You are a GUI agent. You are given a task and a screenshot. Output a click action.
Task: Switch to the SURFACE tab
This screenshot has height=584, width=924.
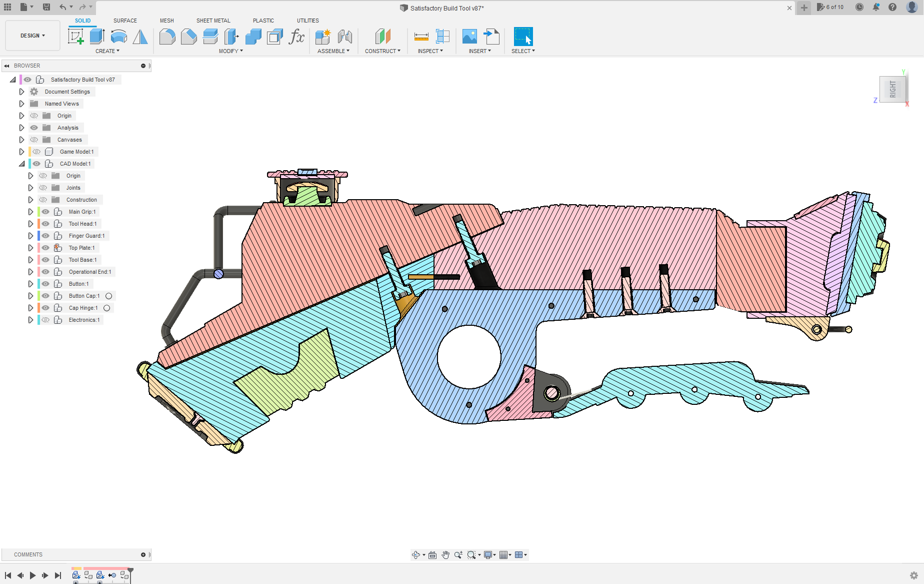coord(125,21)
